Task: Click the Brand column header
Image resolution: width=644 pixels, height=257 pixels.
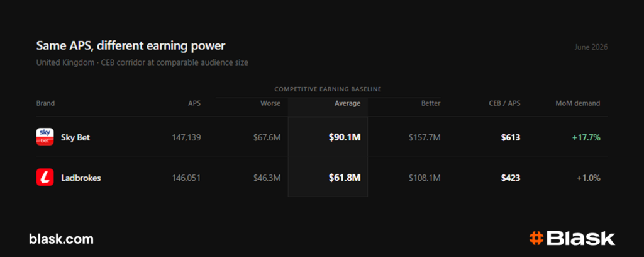Action: coord(45,103)
